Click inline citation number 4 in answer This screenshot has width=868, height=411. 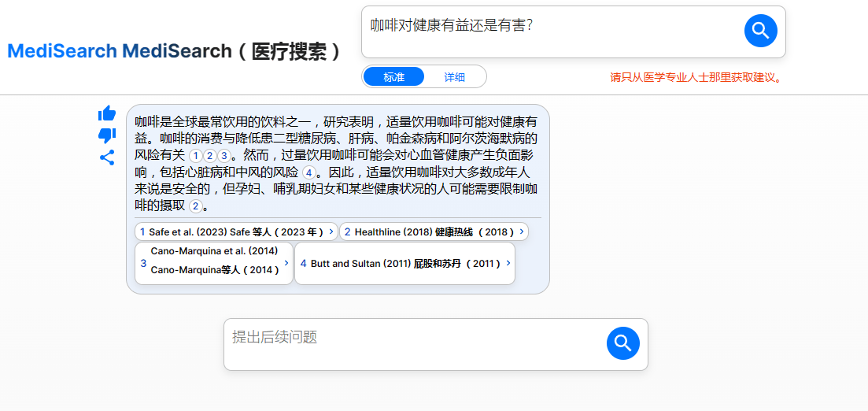click(308, 172)
